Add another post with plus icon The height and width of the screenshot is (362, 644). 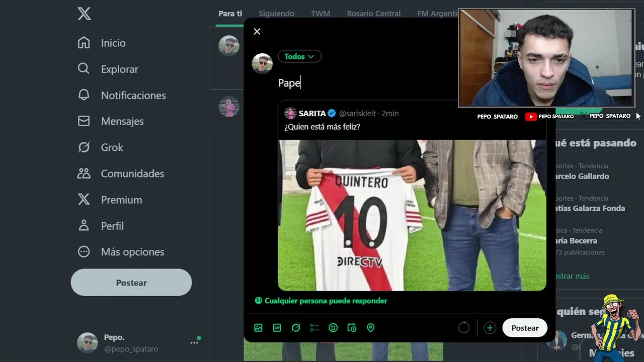[490, 328]
